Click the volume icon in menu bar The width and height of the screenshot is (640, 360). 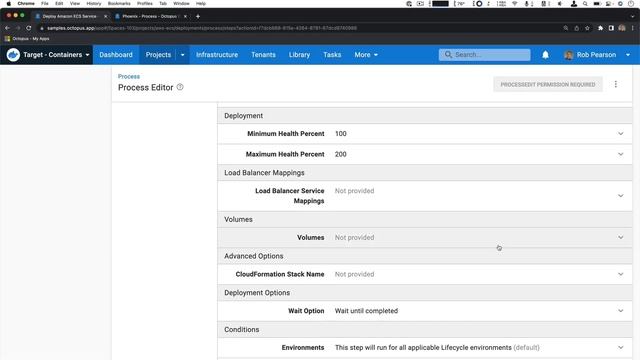pyautogui.click(x=560, y=4)
